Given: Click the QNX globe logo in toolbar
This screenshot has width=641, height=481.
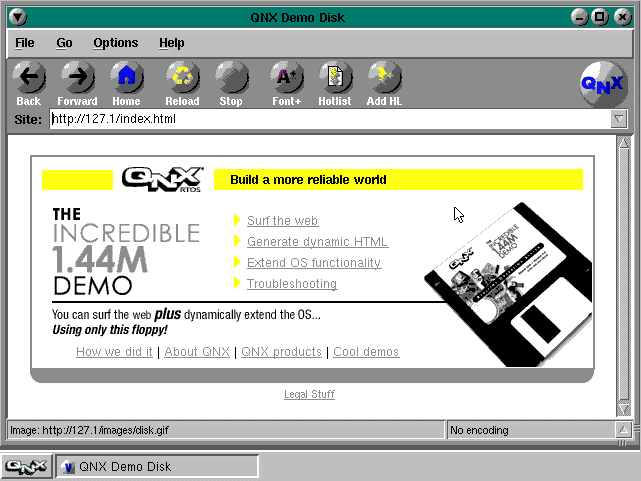Looking at the screenshot, I should click(x=602, y=85).
